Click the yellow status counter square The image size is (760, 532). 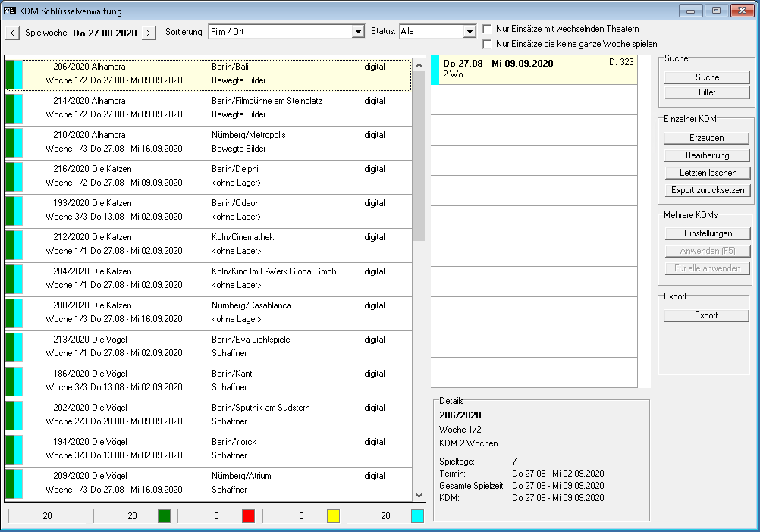pos(333,516)
